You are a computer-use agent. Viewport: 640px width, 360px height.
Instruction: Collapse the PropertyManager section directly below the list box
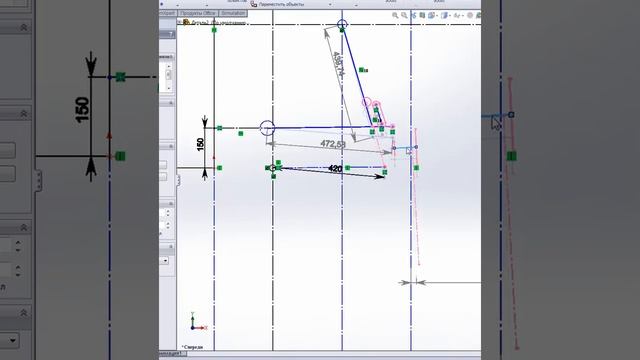point(171,103)
